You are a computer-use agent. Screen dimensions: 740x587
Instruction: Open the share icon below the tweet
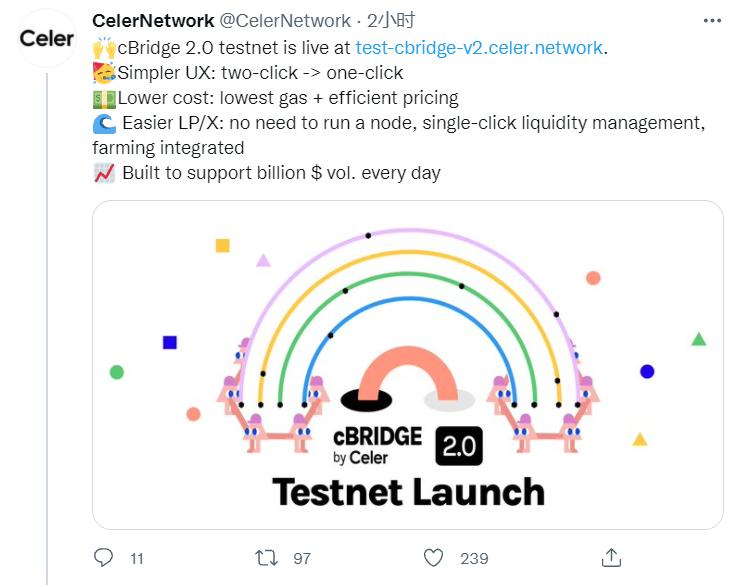pos(611,557)
